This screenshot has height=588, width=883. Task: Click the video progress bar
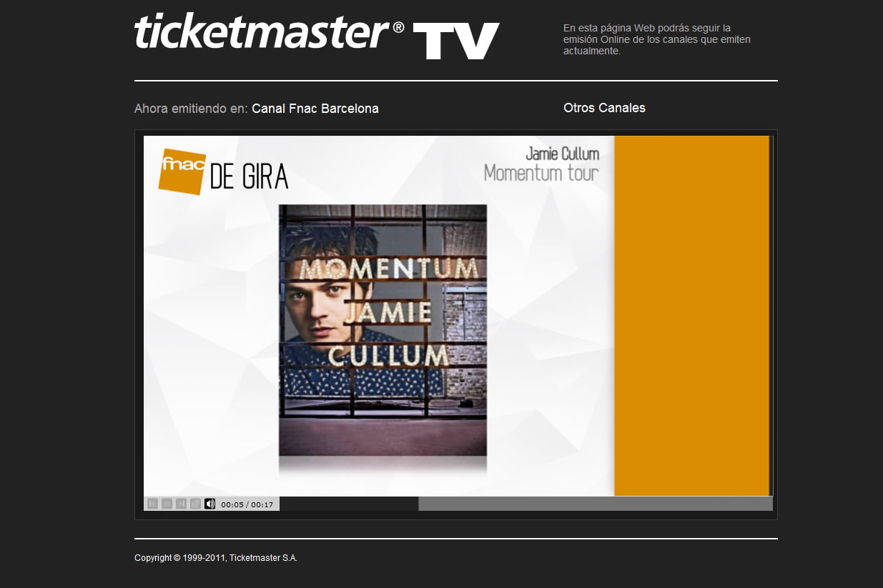coord(526,504)
